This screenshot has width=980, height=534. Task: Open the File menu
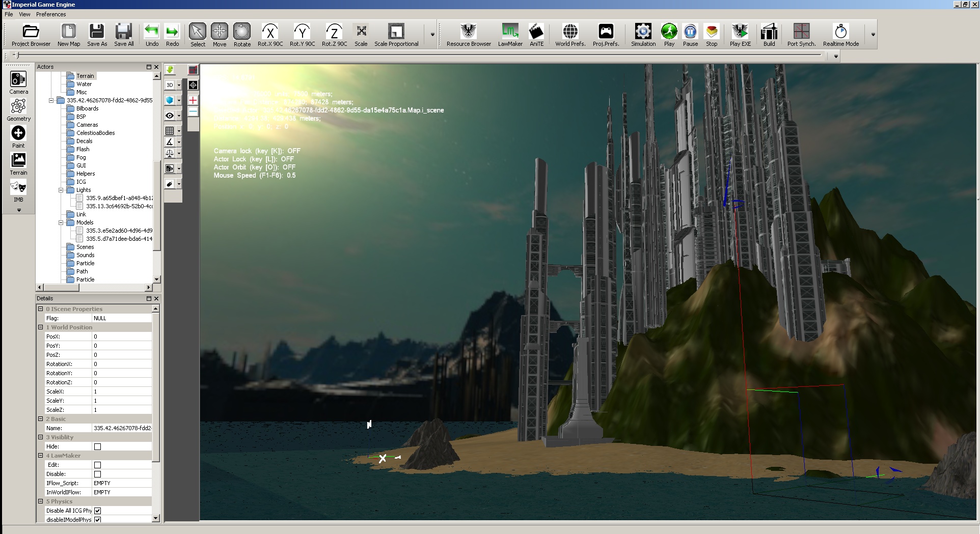[x=9, y=14]
